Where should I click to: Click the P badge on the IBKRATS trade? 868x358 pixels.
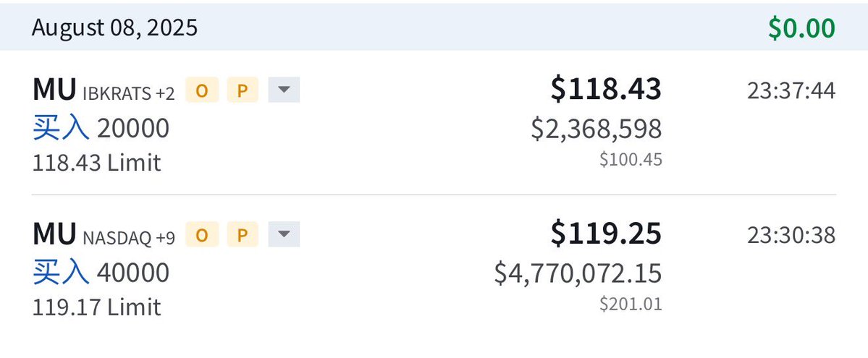coord(243,90)
